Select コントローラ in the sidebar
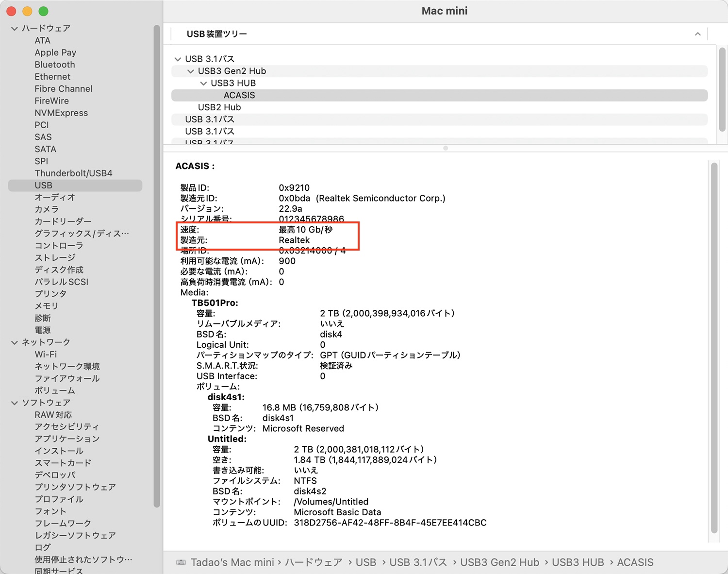The width and height of the screenshot is (728, 574). click(x=59, y=246)
